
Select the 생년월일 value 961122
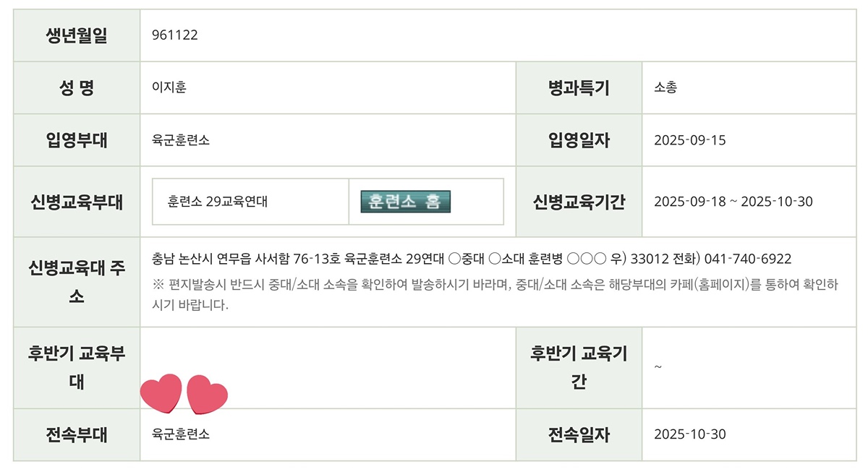click(x=175, y=35)
